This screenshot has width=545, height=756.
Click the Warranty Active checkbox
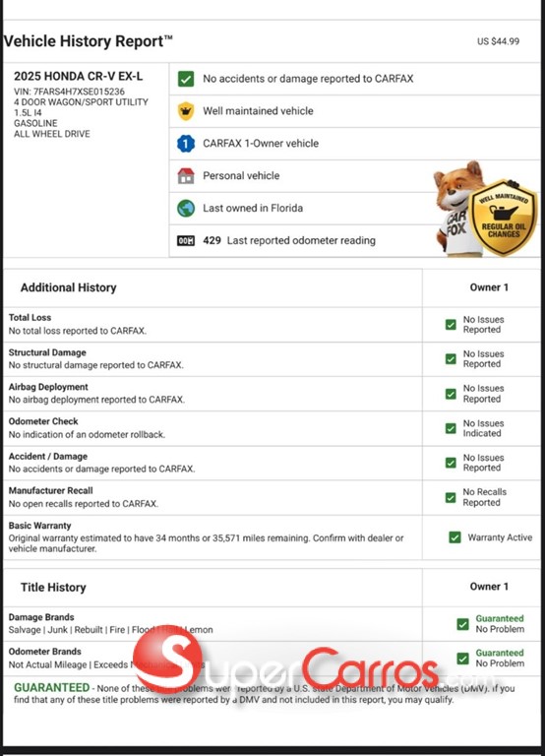pos(454,537)
